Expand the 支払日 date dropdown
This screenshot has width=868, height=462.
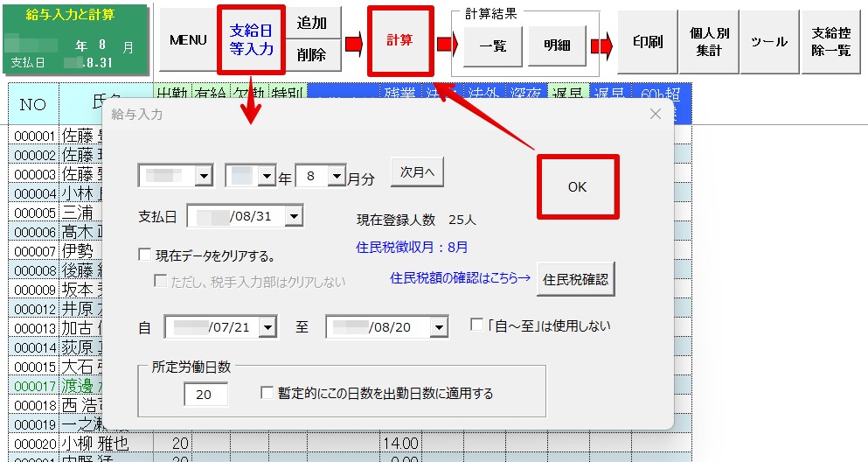click(294, 216)
